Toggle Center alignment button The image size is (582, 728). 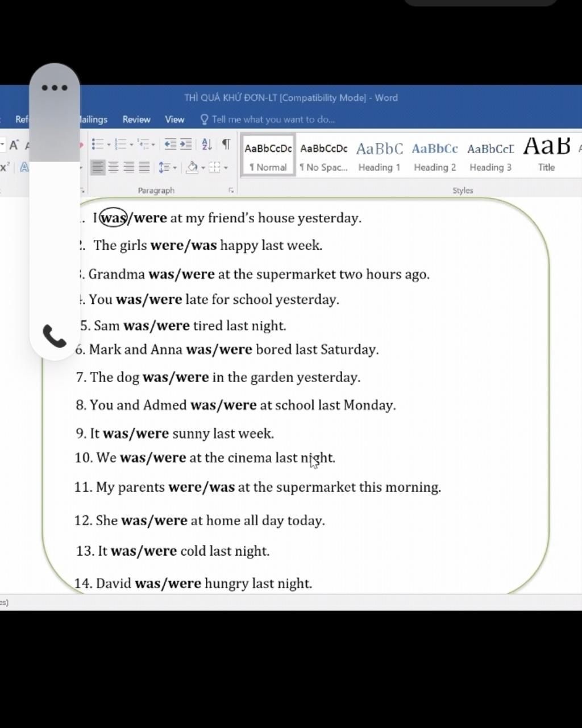(114, 167)
